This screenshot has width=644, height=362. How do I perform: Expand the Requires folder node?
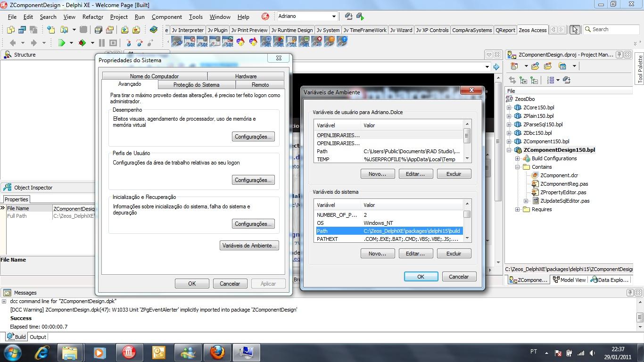(x=518, y=209)
